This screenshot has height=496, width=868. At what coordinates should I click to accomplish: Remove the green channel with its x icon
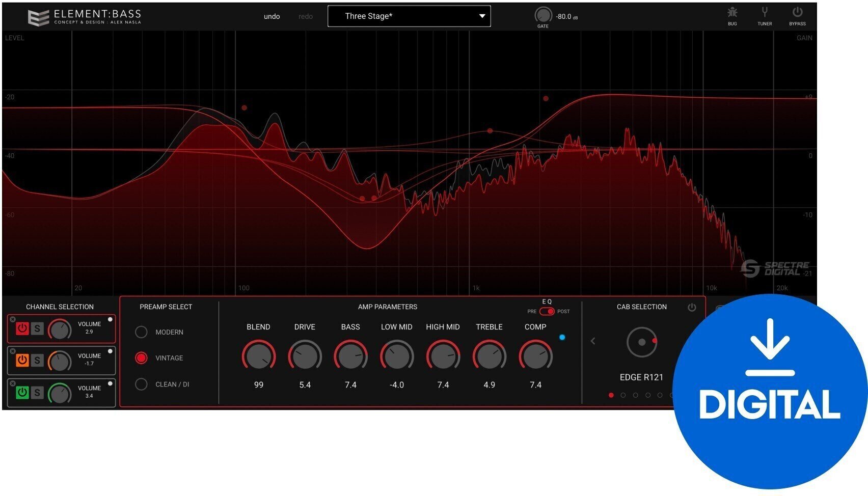click(x=12, y=383)
